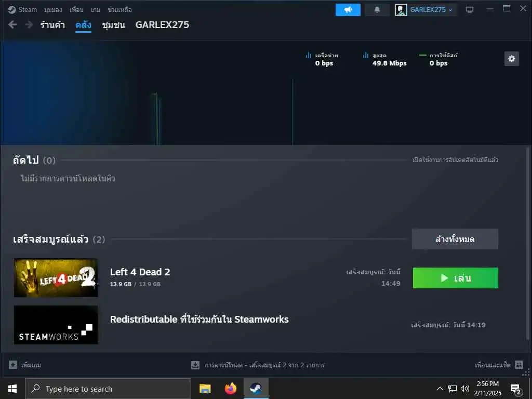
Task: Open the ช่วยเหลือ (Help) menu
Action: 119,9
